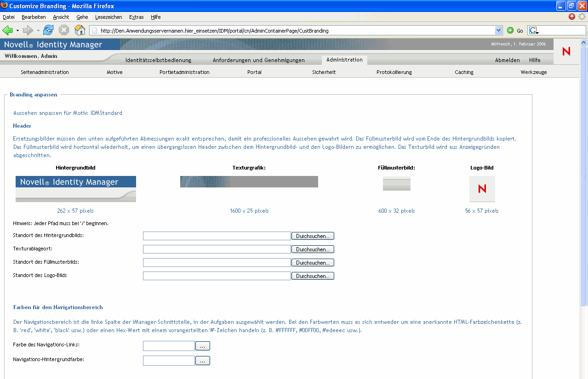
Task: Open the Sicherheit section
Action: (x=324, y=72)
